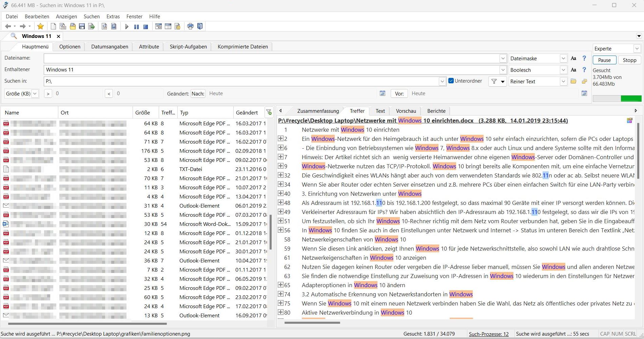This screenshot has width=644, height=339.
Task: Open calendar picker next to the Nach date field
Action: coord(383,93)
